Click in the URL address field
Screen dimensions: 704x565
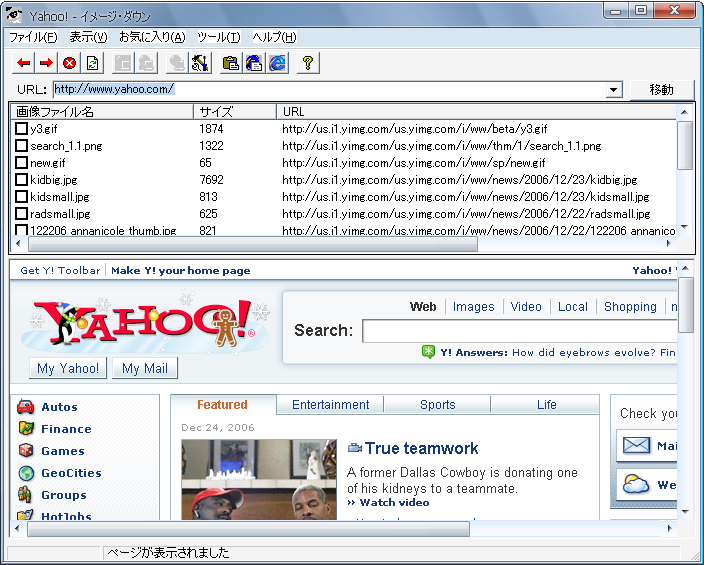(x=329, y=89)
